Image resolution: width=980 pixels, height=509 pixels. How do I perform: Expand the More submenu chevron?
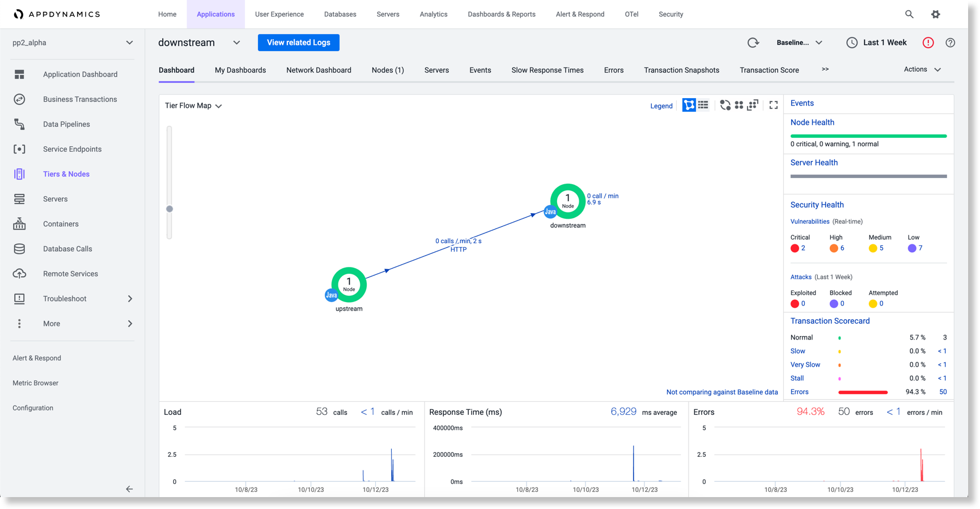130,324
